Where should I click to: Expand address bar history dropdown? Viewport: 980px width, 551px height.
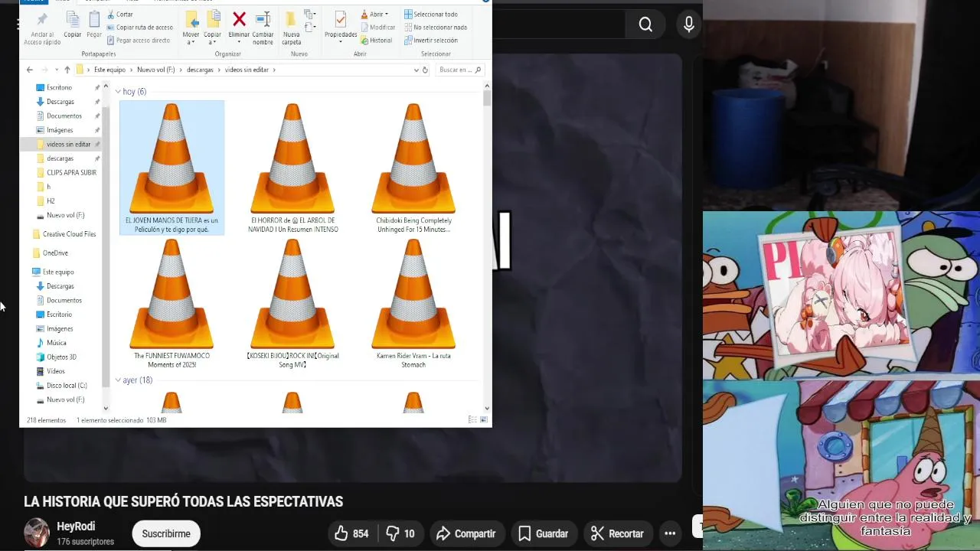pos(416,70)
